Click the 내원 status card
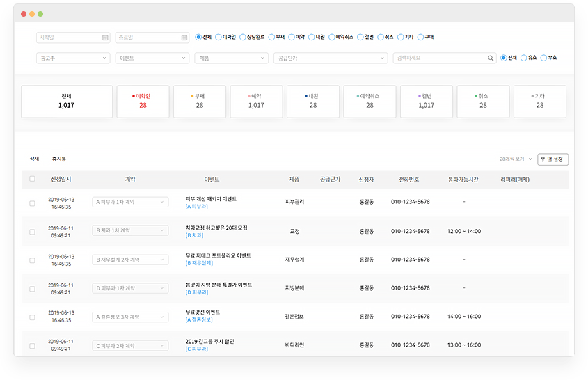 (x=313, y=101)
